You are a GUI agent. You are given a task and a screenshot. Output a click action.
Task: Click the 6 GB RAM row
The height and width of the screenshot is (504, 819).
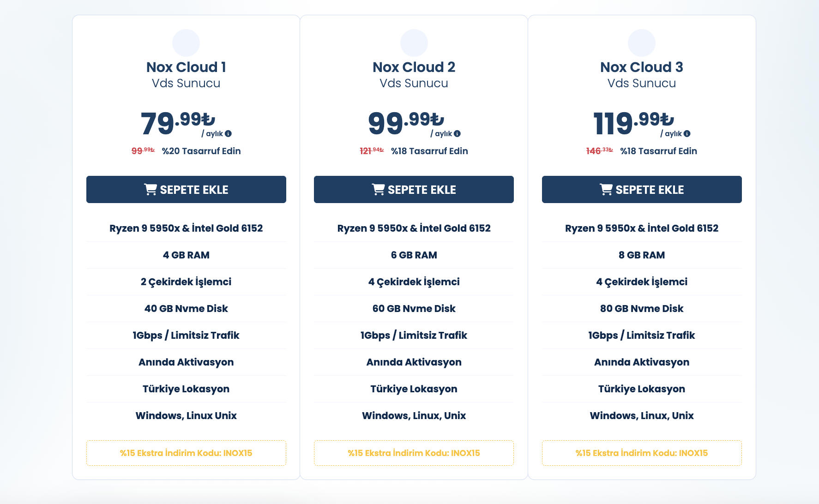tap(414, 255)
